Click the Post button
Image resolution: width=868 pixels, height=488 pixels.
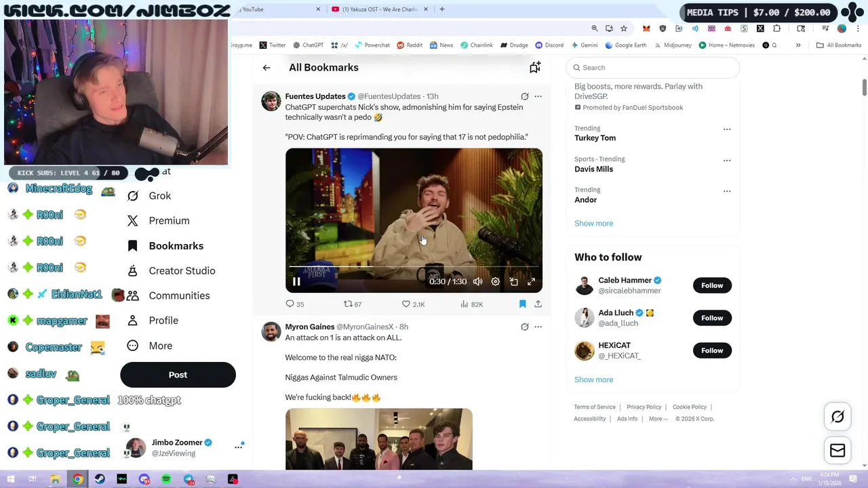click(x=178, y=375)
